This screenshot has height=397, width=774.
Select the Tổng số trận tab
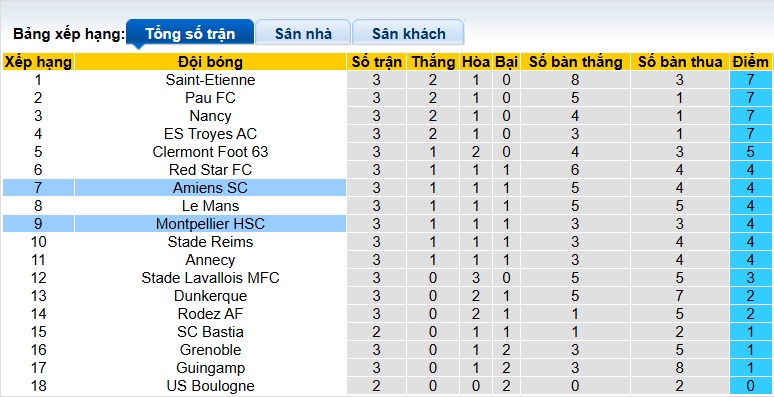(190, 34)
